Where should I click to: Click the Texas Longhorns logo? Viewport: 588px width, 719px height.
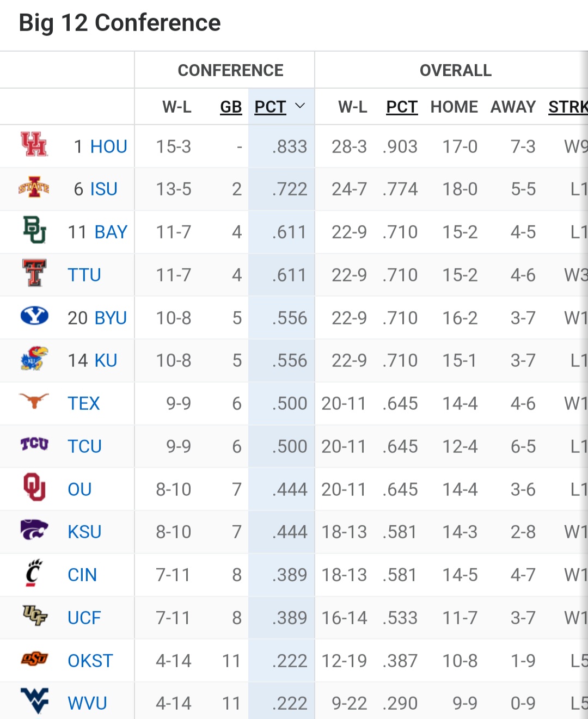(34, 402)
